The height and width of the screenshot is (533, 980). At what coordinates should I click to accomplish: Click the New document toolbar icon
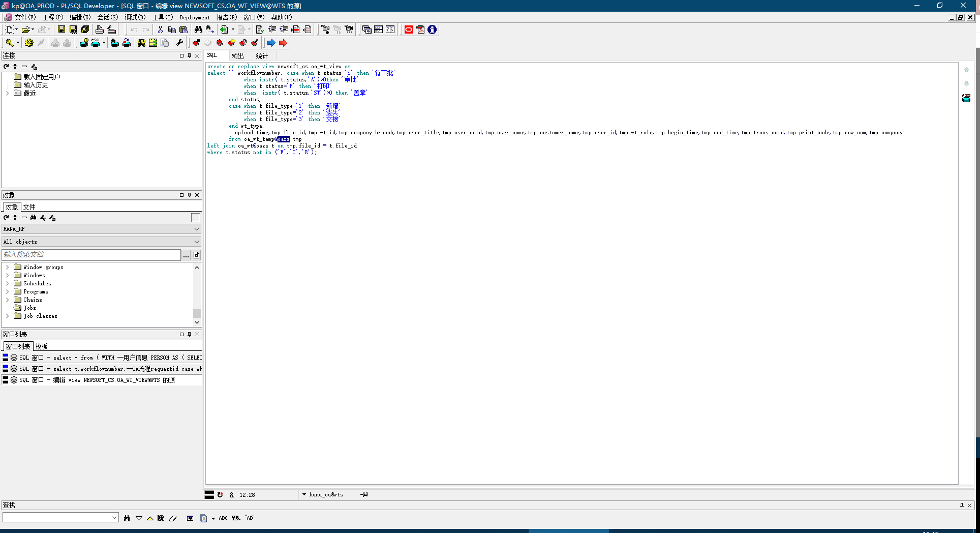click(x=9, y=29)
